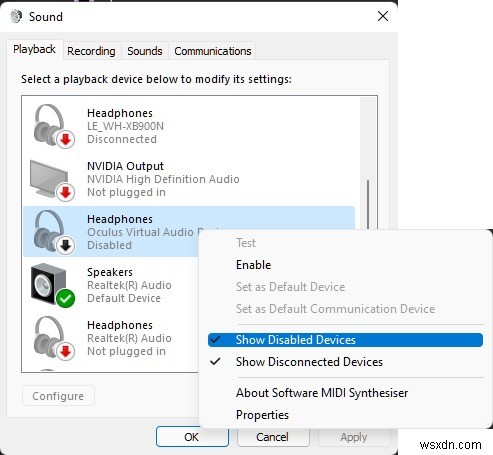
Task: Click the greyed-out Test menu entry
Action: click(x=246, y=243)
